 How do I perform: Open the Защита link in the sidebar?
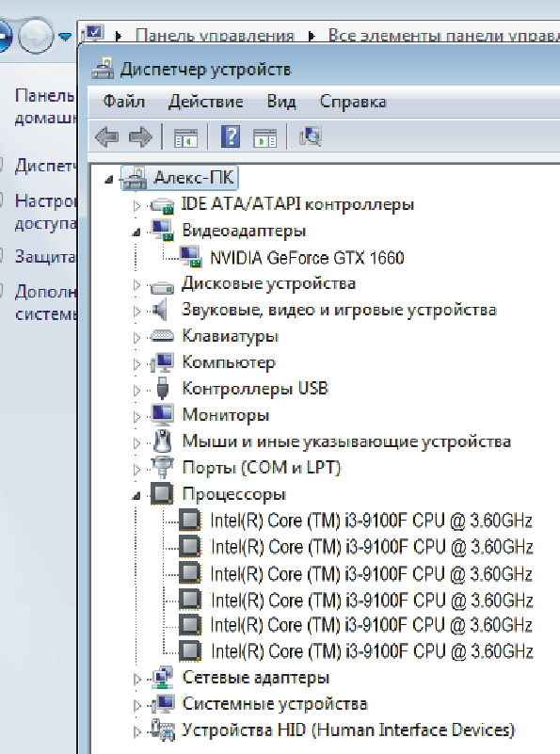click(x=45, y=256)
